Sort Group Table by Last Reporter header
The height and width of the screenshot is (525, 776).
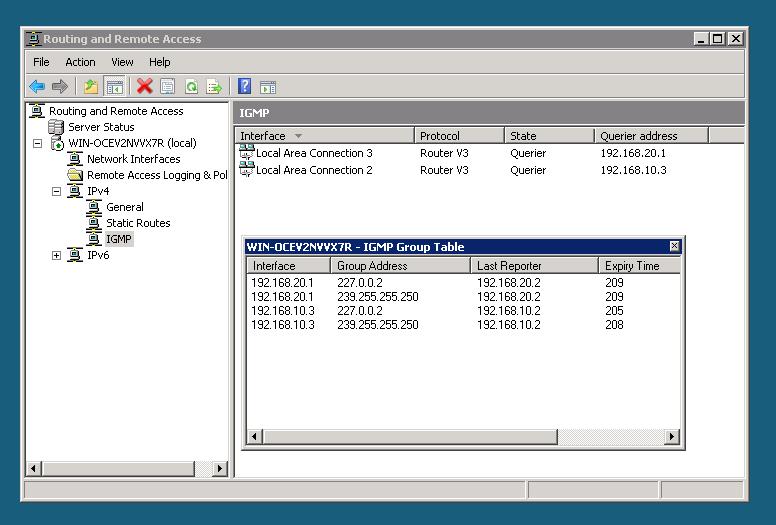click(534, 266)
